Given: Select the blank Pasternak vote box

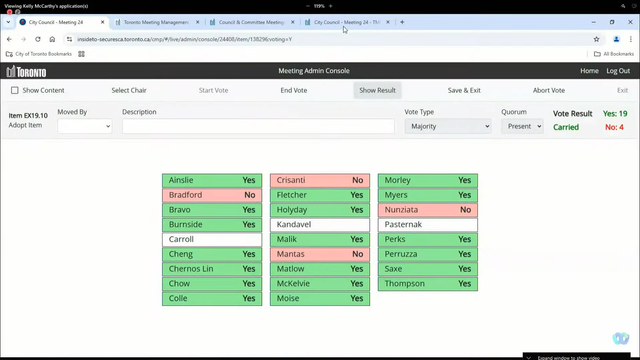Looking at the screenshot, I should [428, 224].
